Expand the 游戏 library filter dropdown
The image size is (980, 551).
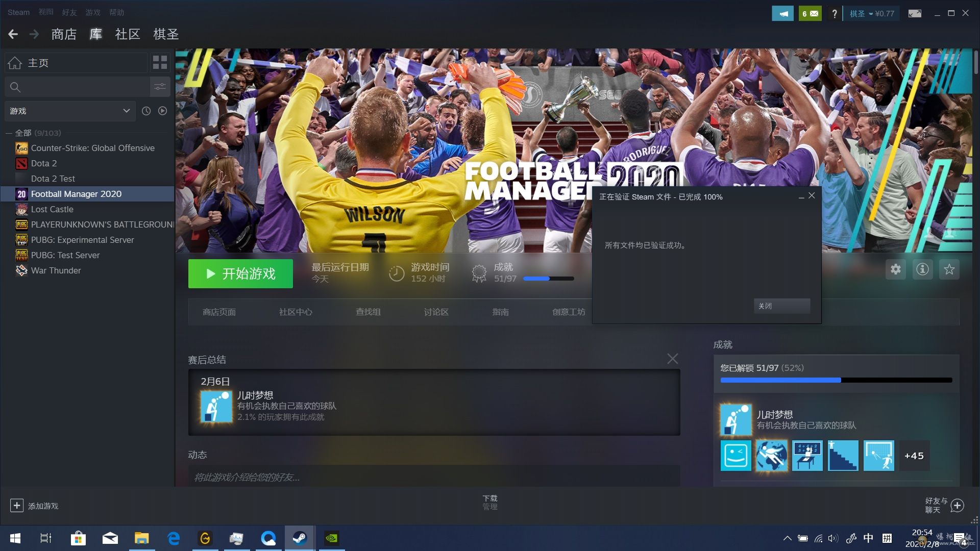tap(70, 111)
